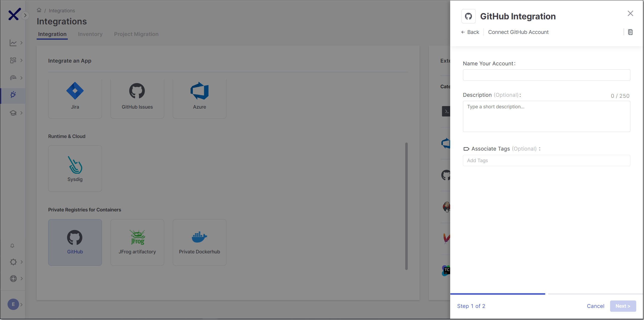Screen dimensions: 644x320
Task: Select the JFrog artifactory card
Action: click(137, 242)
